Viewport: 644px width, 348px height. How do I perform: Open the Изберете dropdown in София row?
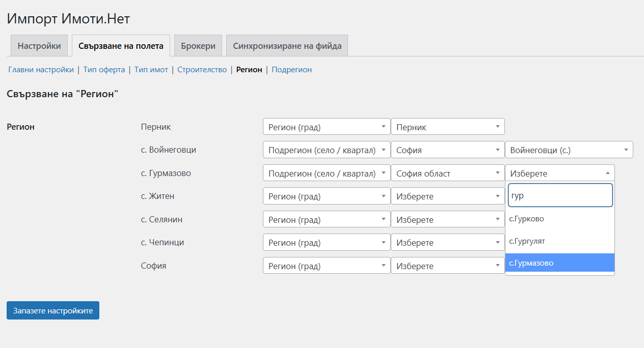point(447,266)
